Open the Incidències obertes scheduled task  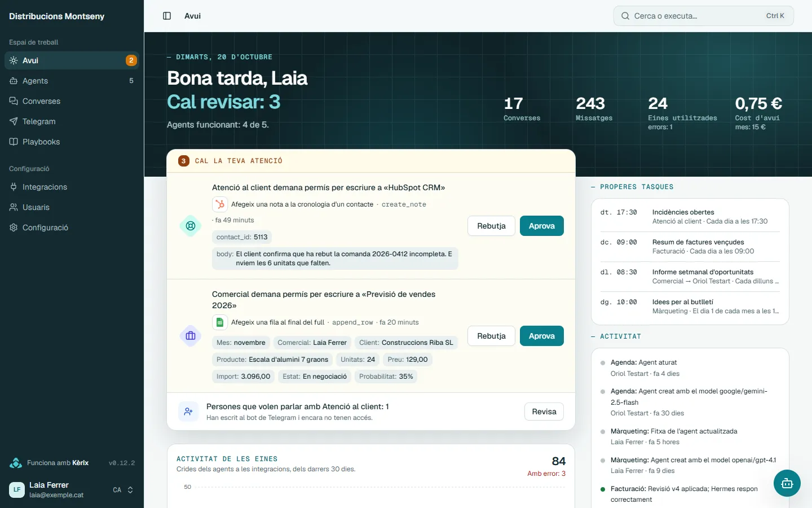(x=690, y=217)
